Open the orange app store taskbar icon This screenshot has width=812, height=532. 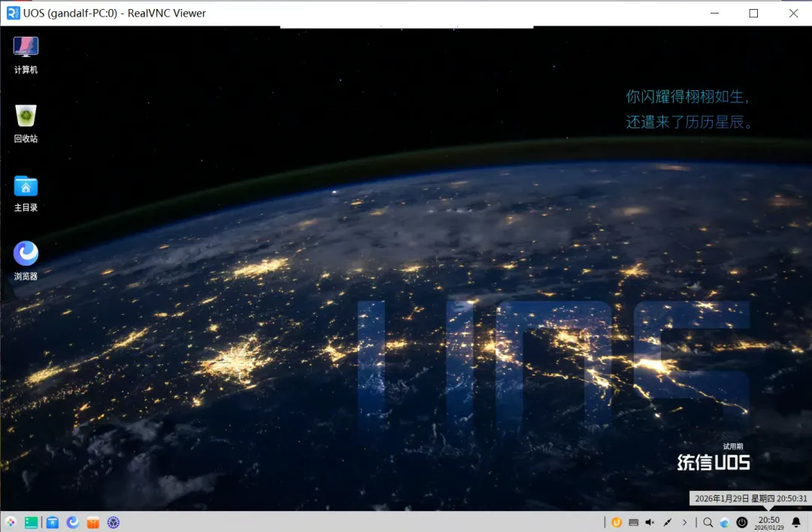pyautogui.click(x=93, y=523)
